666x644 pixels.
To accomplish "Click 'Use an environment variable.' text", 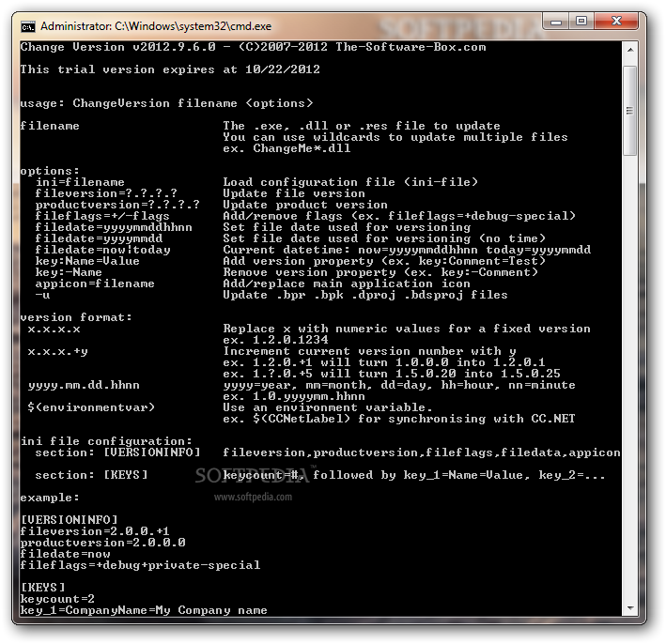I will [x=328, y=407].
